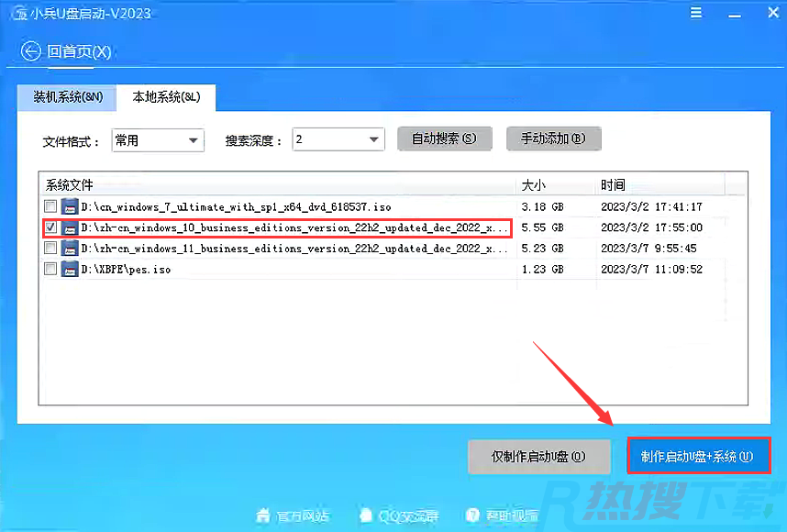Check the XBPE\pes.iso checkbox

pyautogui.click(x=50, y=269)
